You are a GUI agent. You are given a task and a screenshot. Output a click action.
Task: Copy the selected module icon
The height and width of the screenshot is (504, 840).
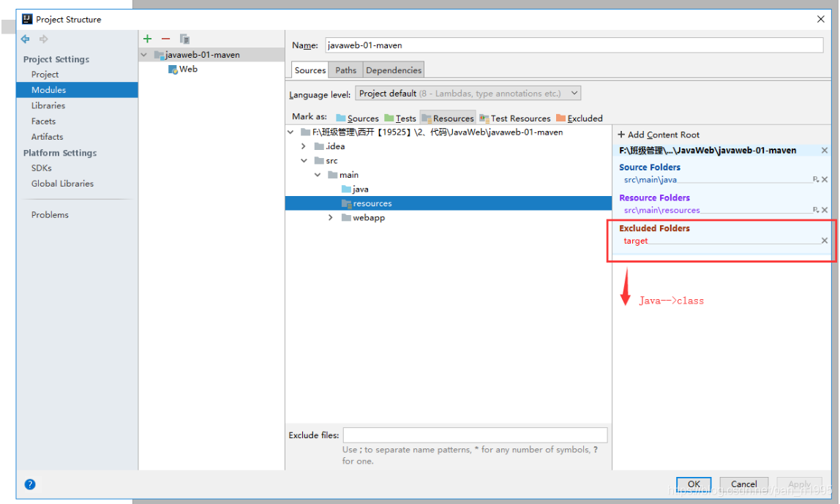pyautogui.click(x=184, y=39)
